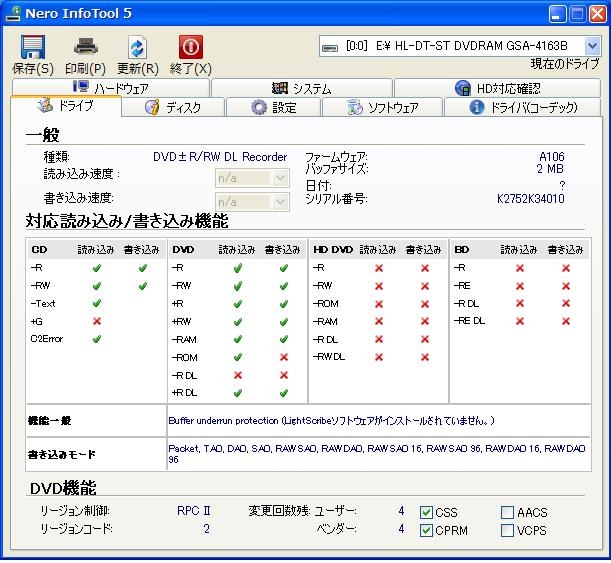611x563 pixels.
Task: Click the 書き込みモード row label
Action: pyautogui.click(x=62, y=454)
